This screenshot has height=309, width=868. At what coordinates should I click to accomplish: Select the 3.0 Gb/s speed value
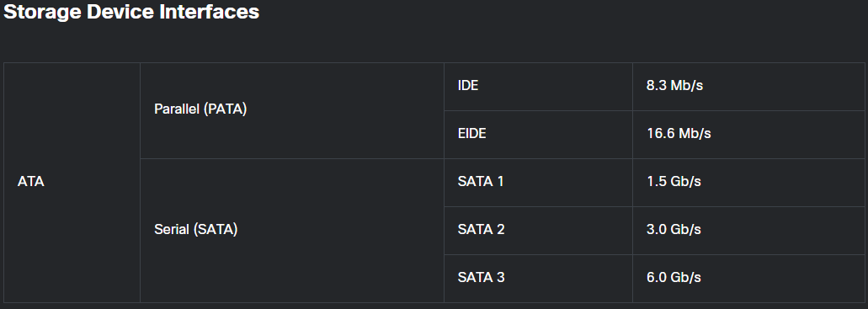pyautogui.click(x=674, y=229)
